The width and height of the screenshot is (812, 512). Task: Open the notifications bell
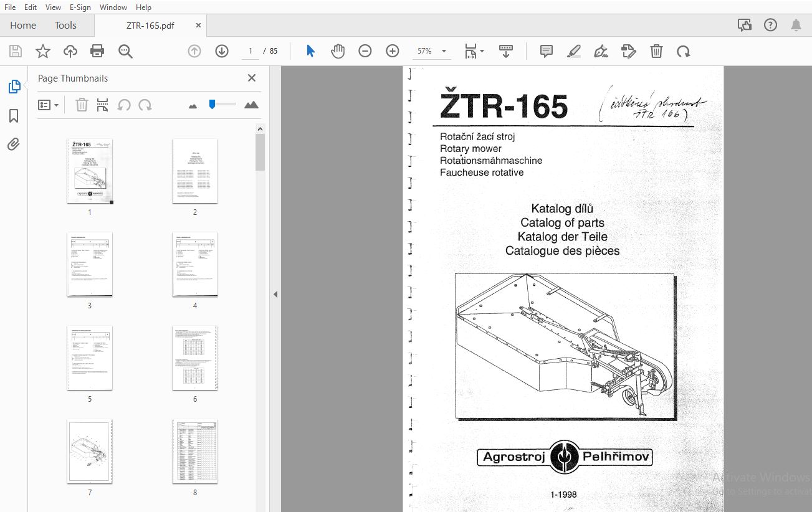click(x=796, y=26)
